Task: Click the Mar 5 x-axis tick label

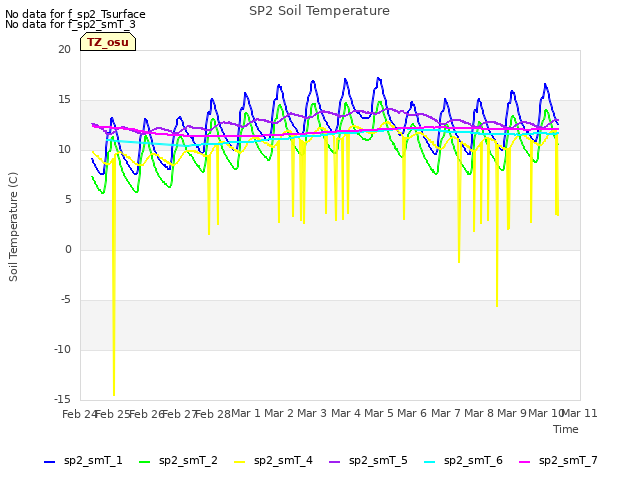Action: point(379,413)
